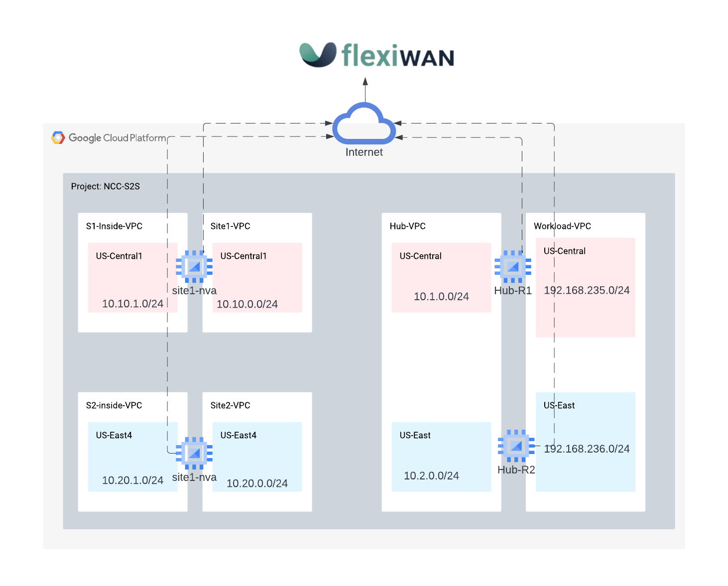Click the Project: NCC-S2S label

[x=106, y=186]
